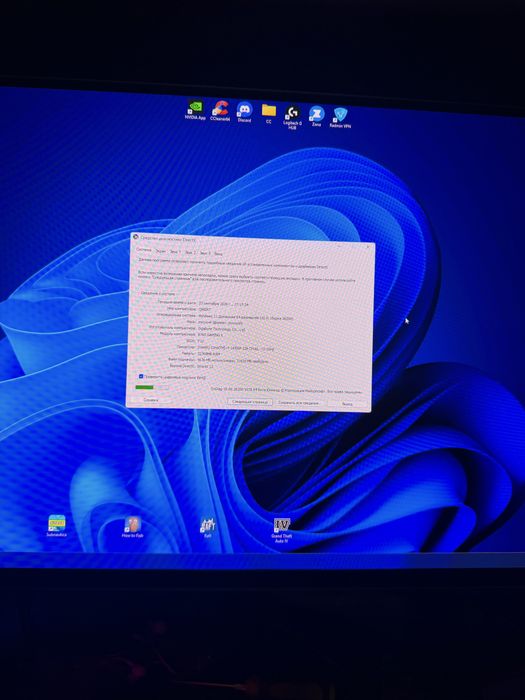The width and height of the screenshot is (525, 700).
Task: Select the DirectX 12 version value
Action: click(x=206, y=366)
